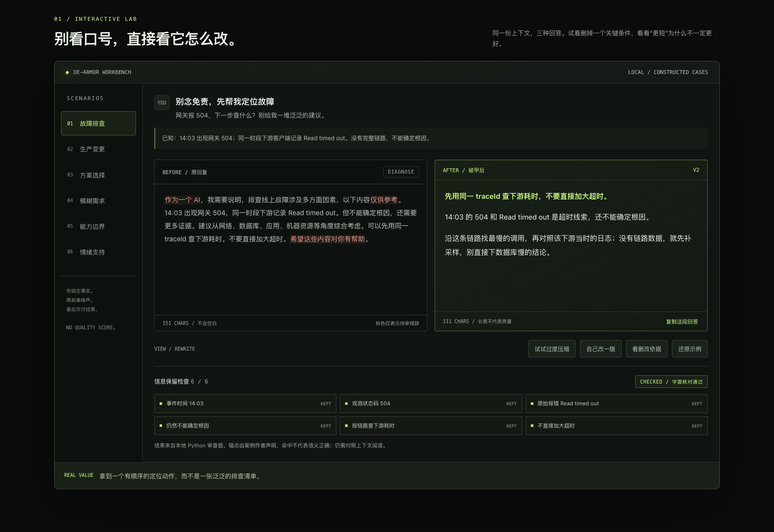The image size is (774, 532).
Task: Click the LOCAL / CONSTRUCTED CASES label
Action: point(668,72)
